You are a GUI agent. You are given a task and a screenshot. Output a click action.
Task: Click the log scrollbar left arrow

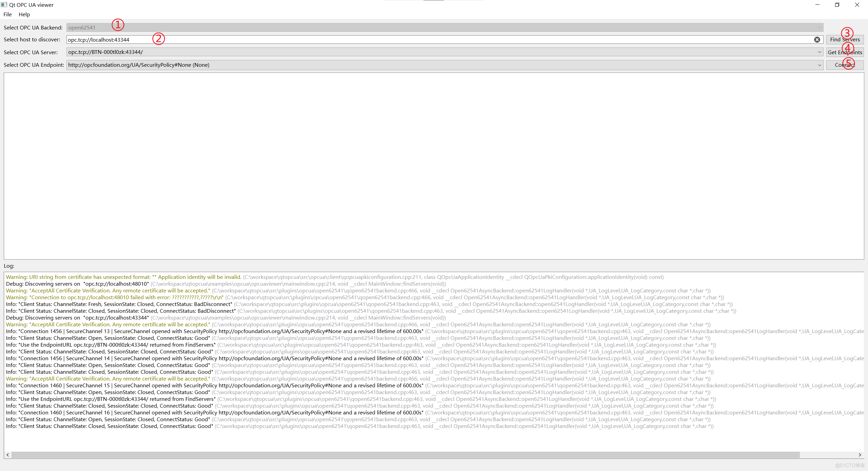pos(8,455)
